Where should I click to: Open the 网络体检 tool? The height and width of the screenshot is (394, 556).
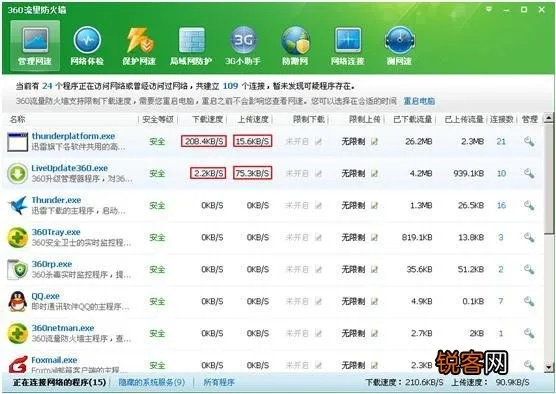click(x=87, y=45)
